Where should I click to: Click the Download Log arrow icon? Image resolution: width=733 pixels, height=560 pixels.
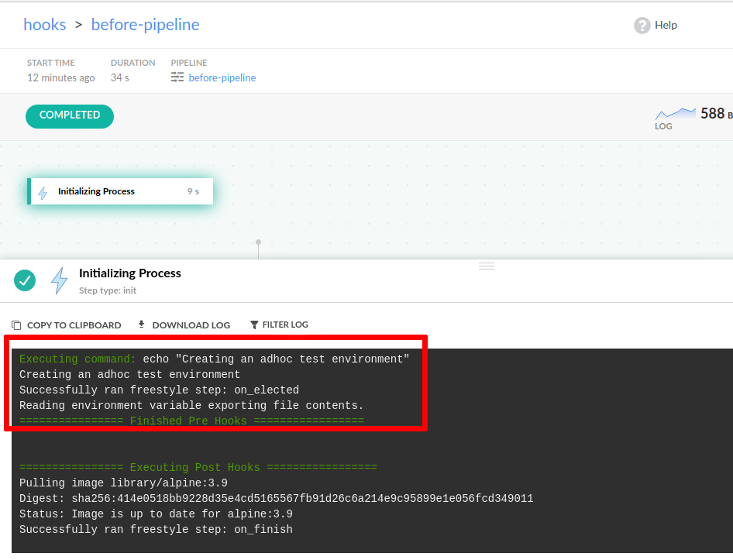141,325
